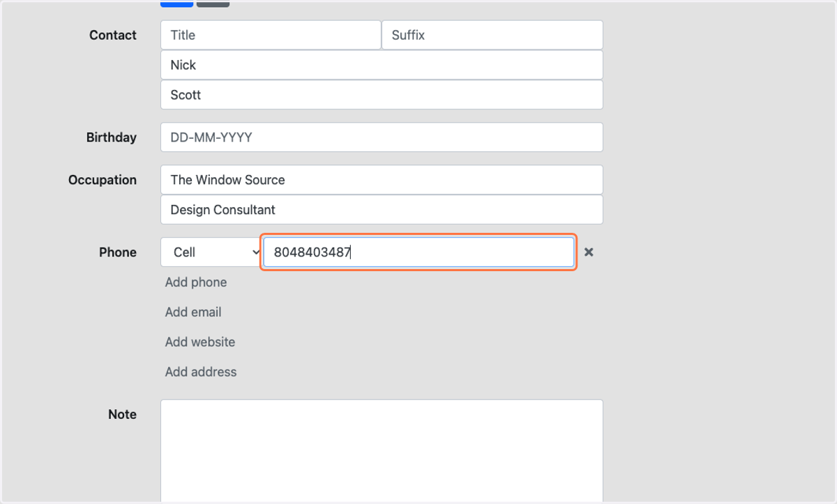Focus the first name field containing Nick
Screen dimensions: 837x504
click(382, 65)
